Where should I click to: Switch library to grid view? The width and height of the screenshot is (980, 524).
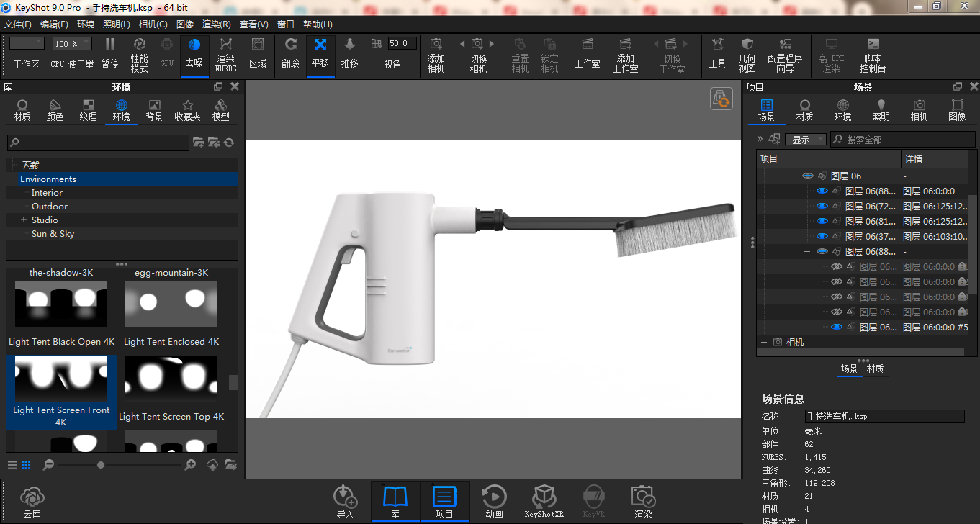pyautogui.click(x=26, y=465)
